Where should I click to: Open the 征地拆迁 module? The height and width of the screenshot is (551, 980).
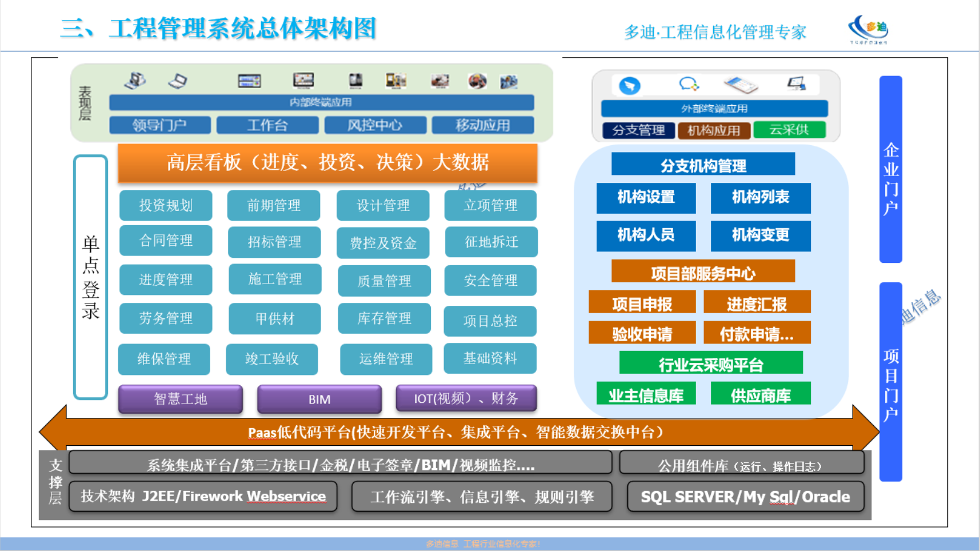(491, 242)
